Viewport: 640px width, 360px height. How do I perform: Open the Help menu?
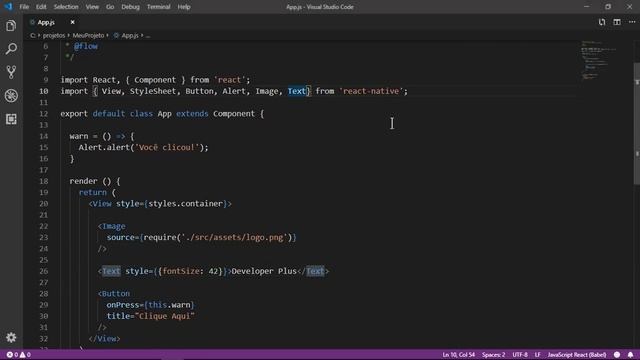184,7
